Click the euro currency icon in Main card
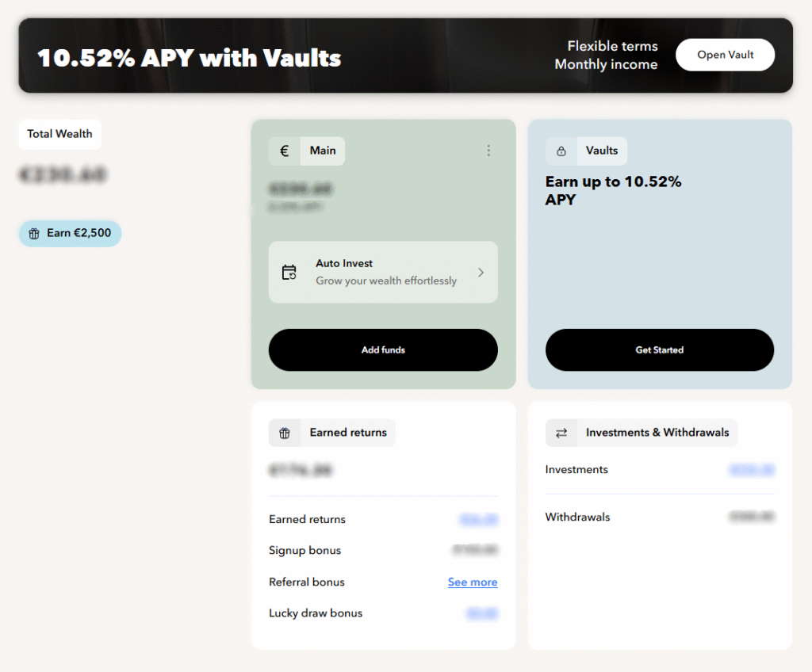 coord(285,151)
